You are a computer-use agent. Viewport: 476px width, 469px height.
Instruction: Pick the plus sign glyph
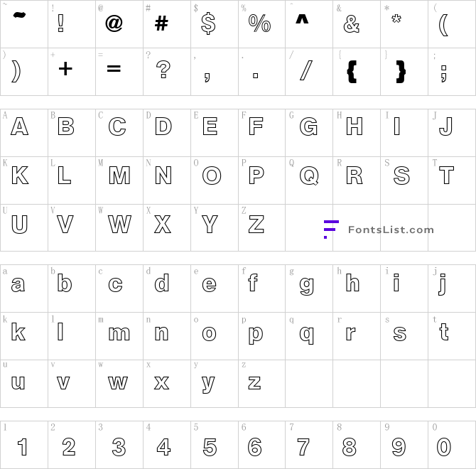click(65, 70)
